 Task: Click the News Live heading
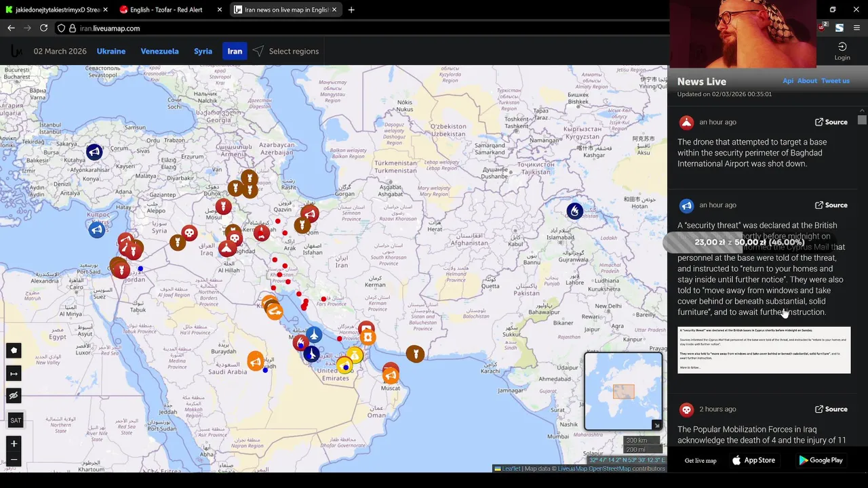click(x=701, y=81)
